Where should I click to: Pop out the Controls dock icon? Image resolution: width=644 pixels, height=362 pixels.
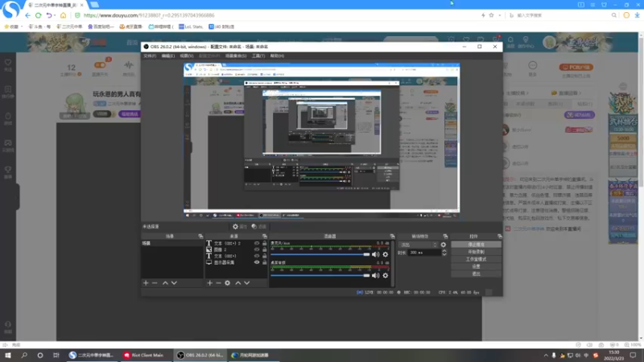point(499,237)
